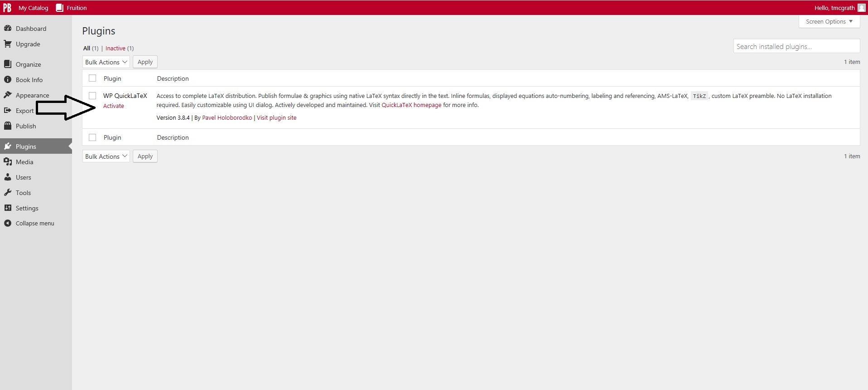
Task: Click the Fruition book icon in top bar
Action: [59, 8]
